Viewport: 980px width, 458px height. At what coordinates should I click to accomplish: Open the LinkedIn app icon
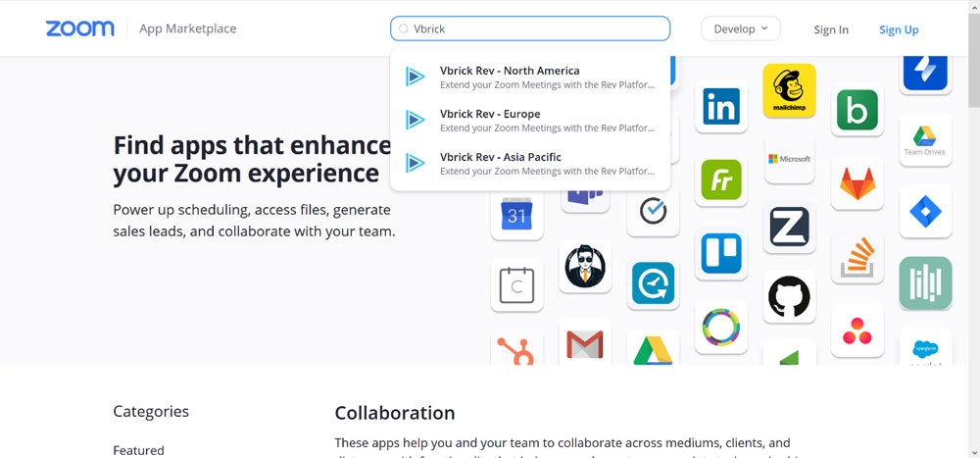point(721,106)
